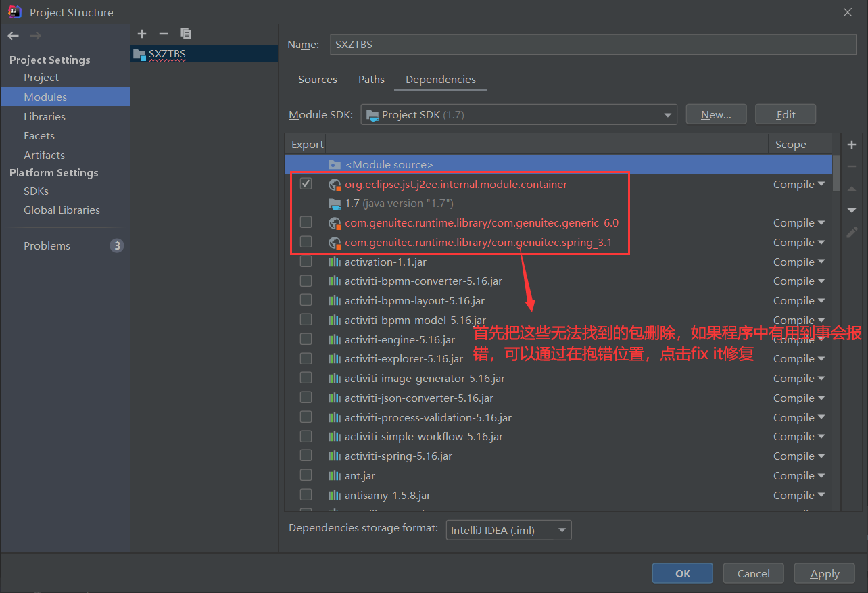Image resolution: width=868 pixels, height=593 pixels.
Task: Check export for com.genuitec.spring_3.1
Action: click(x=306, y=241)
